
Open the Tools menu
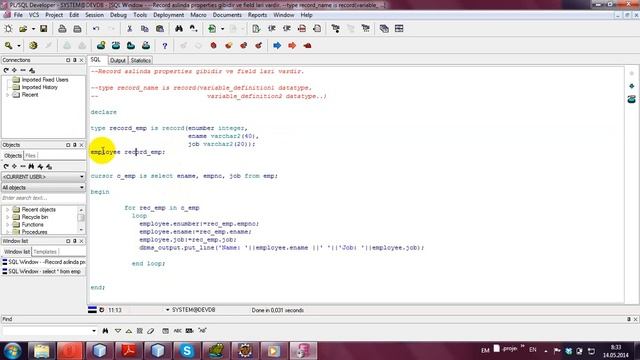point(140,15)
